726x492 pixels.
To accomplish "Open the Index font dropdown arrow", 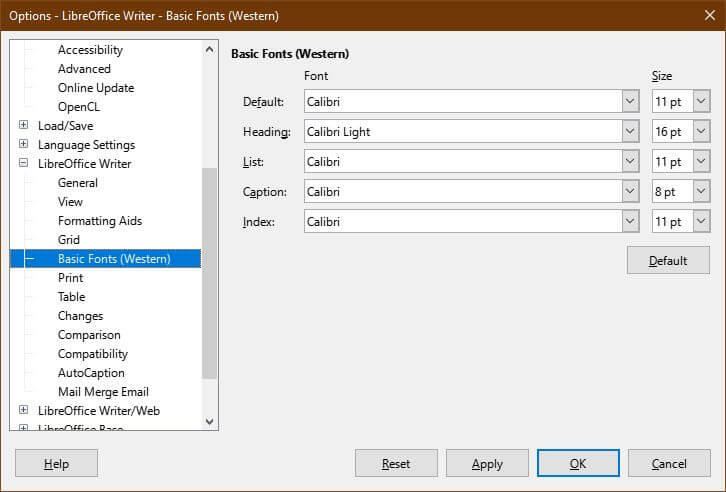I will [x=630, y=221].
